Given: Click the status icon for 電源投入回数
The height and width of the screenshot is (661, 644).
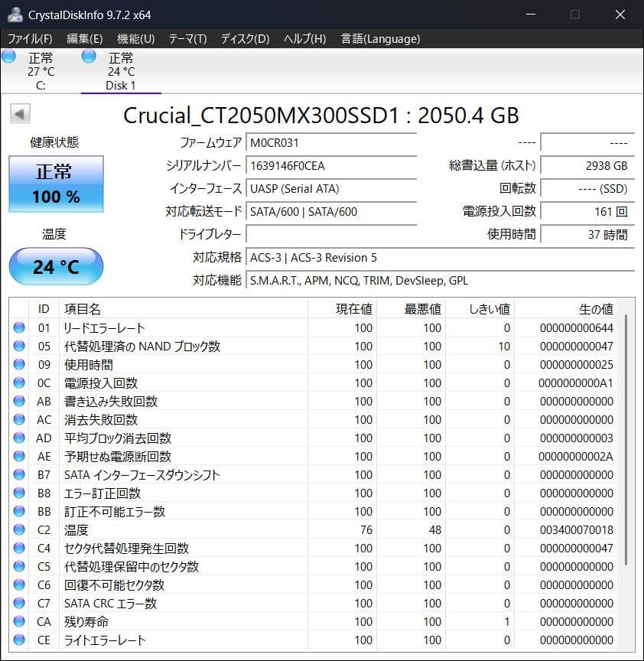Looking at the screenshot, I should click(18, 383).
